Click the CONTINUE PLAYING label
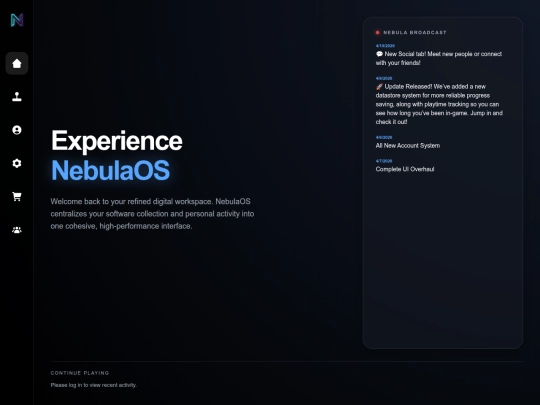This screenshot has width=540, height=405. [80, 373]
